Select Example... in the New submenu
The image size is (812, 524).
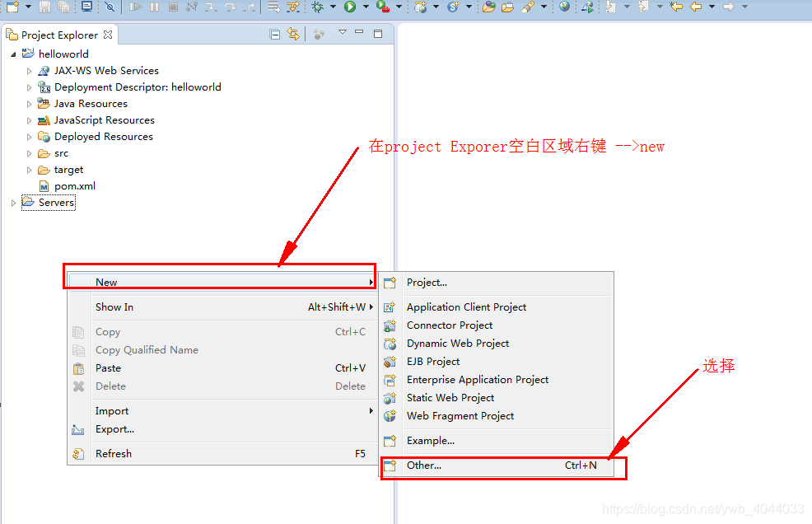pos(497,441)
